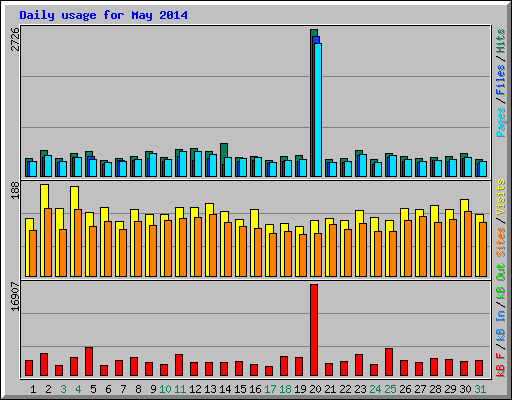Viewport: 512px width, 400px height.
Task: Click the 'Sites' legend label
Action: (x=500, y=242)
